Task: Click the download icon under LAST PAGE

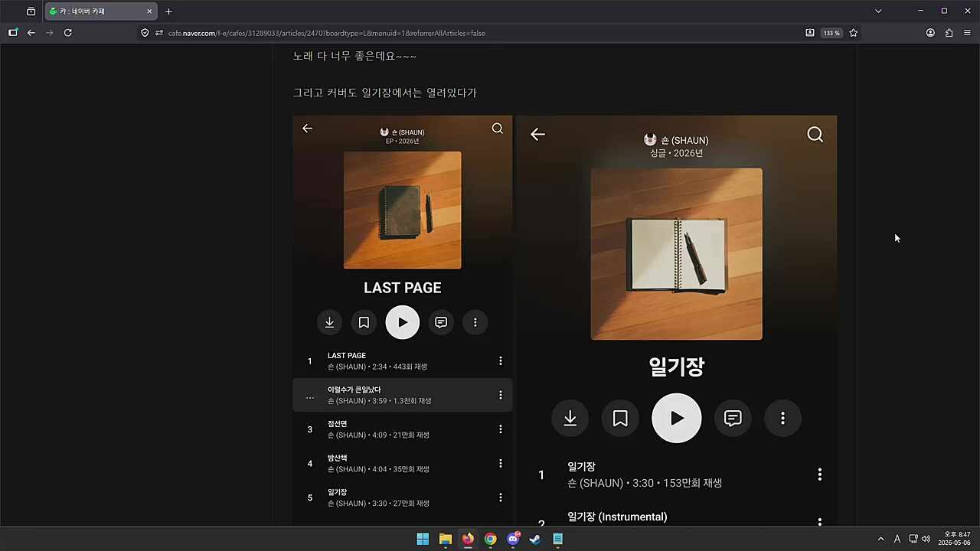Action: point(329,322)
